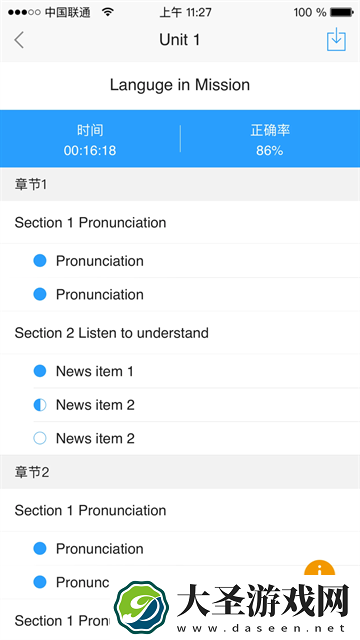
Task: Tap the 中国联通 carrier text
Action: [67, 12]
